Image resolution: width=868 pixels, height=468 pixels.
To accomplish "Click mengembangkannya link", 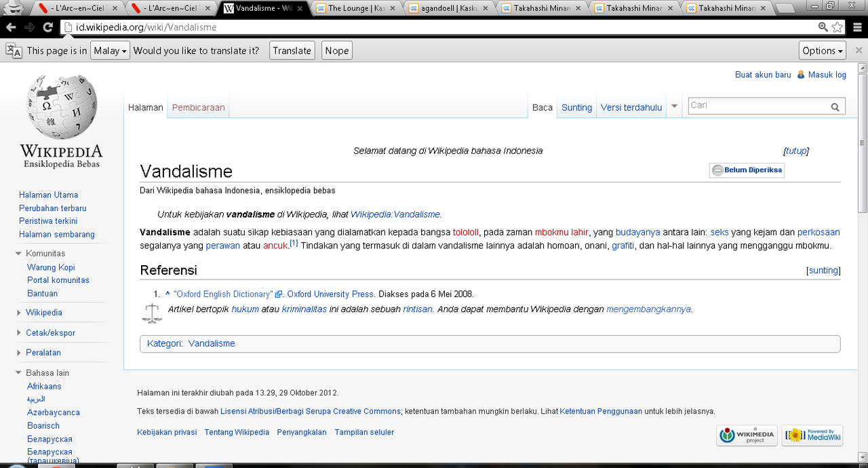I will (x=648, y=309).
